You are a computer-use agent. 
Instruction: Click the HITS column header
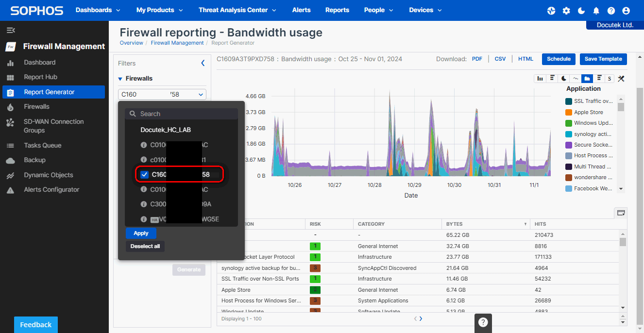(x=540, y=224)
